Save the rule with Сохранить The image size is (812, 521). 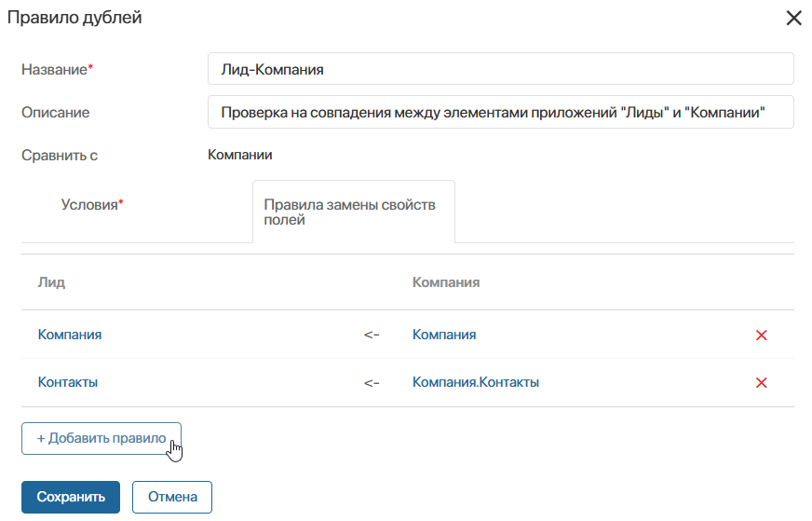(x=71, y=497)
